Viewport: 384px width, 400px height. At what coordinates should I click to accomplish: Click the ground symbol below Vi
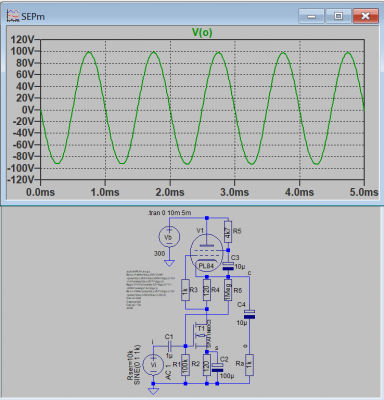coord(153,391)
